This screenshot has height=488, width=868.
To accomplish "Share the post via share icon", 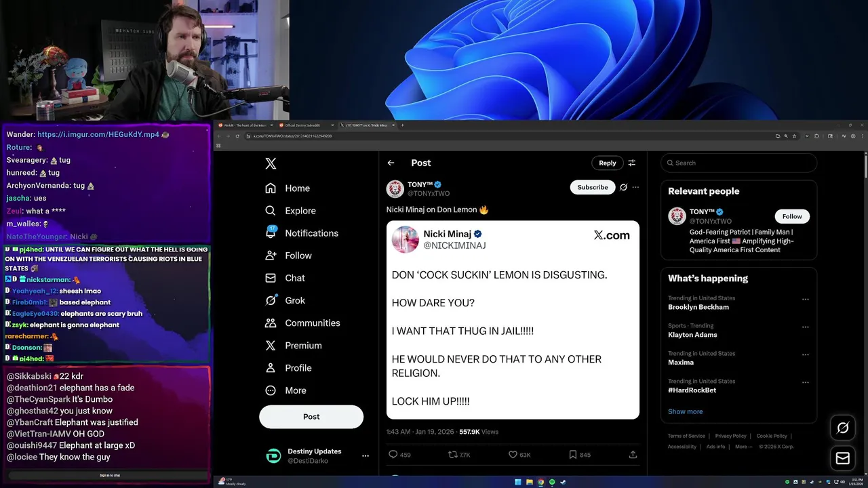I will (633, 455).
